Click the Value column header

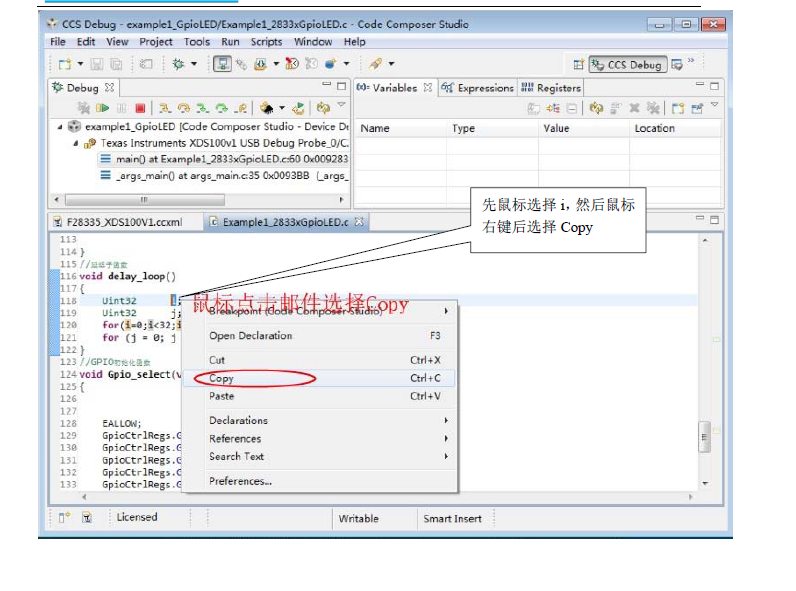pos(583,128)
